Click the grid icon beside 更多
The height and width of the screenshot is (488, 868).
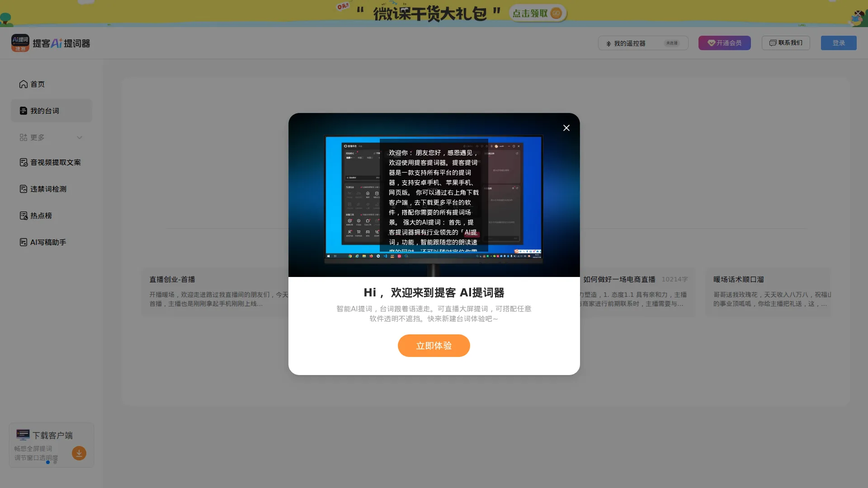(24, 137)
